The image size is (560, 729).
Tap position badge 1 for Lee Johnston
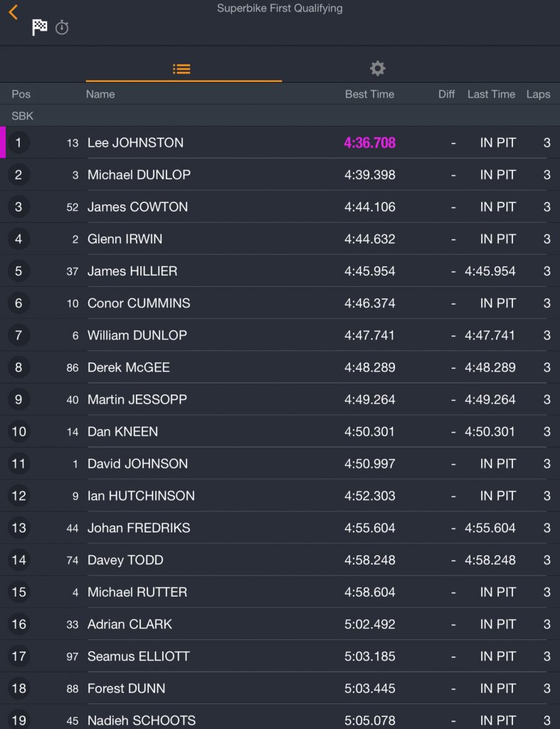[19, 142]
